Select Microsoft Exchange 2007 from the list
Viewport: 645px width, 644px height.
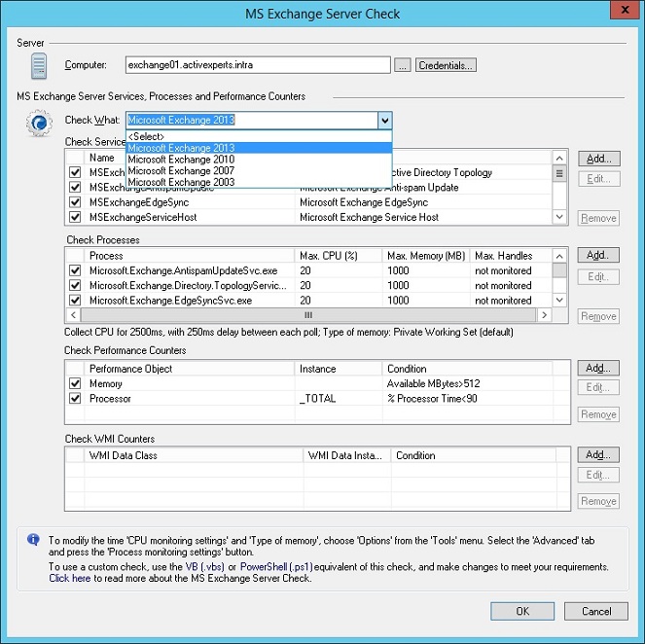[x=259, y=170]
